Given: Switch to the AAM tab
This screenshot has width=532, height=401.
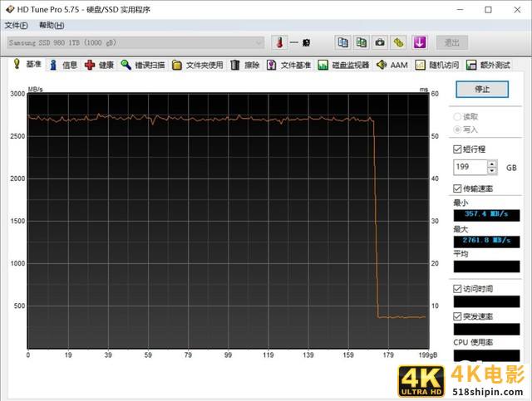Looking at the screenshot, I should coord(392,65).
